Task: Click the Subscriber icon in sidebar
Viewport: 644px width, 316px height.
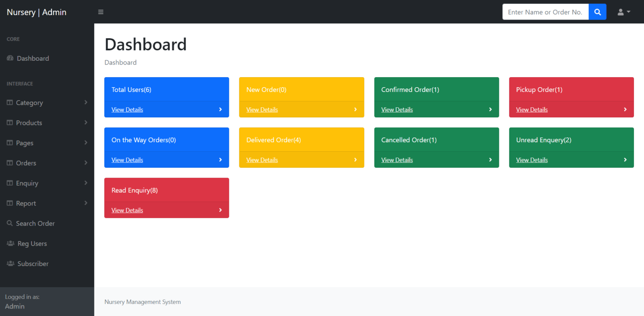Action: pyautogui.click(x=10, y=263)
